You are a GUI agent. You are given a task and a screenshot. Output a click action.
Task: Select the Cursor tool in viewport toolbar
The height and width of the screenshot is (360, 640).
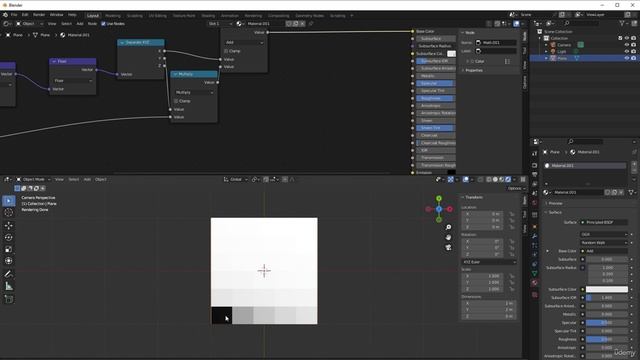click(x=9, y=213)
